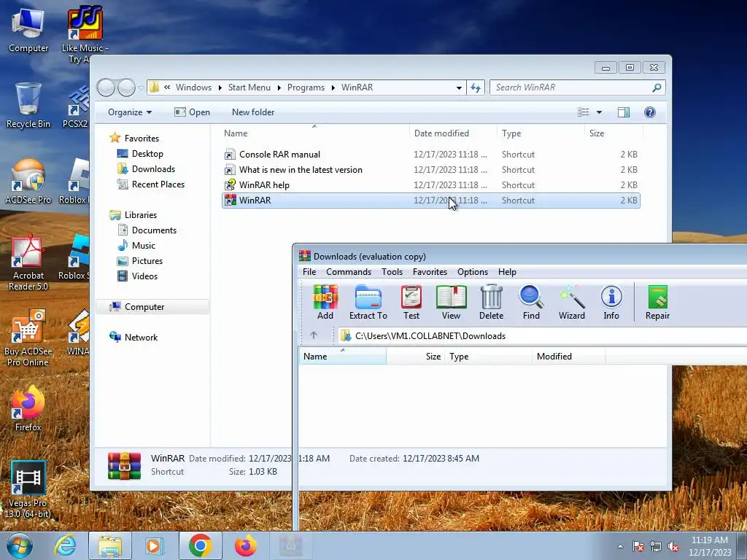This screenshot has width=747, height=560.
Task: Select the Recycle Bin desktop icon
Action: [28, 106]
